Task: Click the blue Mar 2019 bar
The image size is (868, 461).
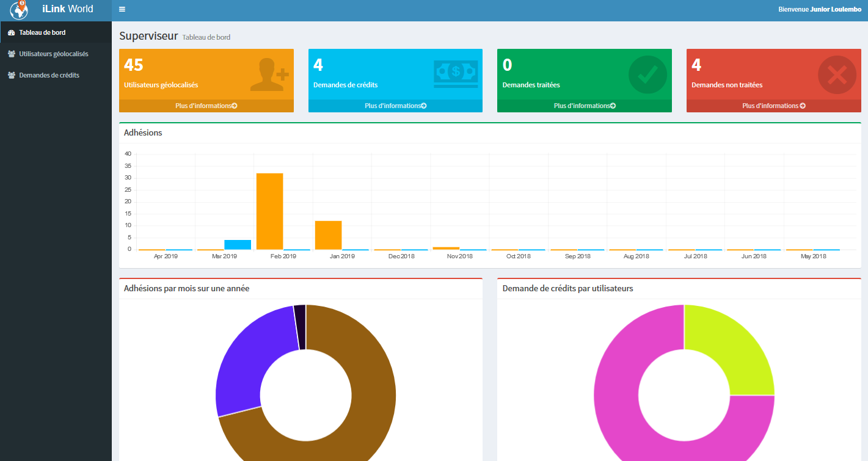Action: (238, 244)
